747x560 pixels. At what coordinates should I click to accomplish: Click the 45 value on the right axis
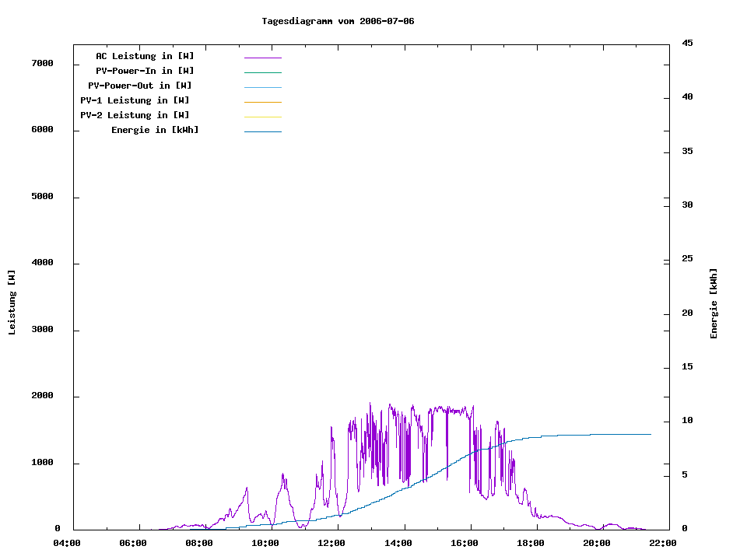pyautogui.click(x=687, y=43)
